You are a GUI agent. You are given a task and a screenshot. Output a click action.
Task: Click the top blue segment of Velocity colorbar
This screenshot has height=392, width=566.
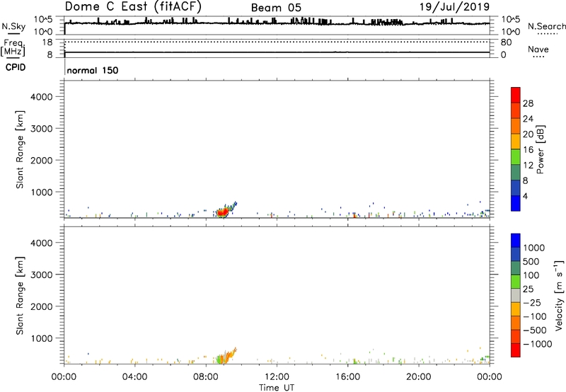pyautogui.click(x=516, y=241)
